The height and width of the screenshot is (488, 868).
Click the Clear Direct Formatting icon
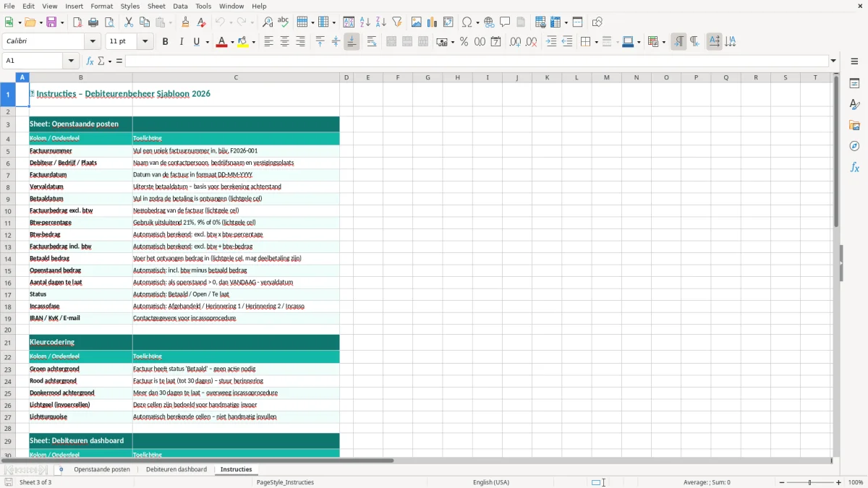[201, 22]
